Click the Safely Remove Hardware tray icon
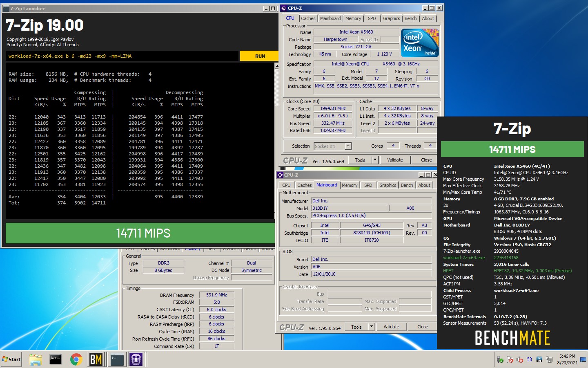588x368 pixels. [500, 359]
